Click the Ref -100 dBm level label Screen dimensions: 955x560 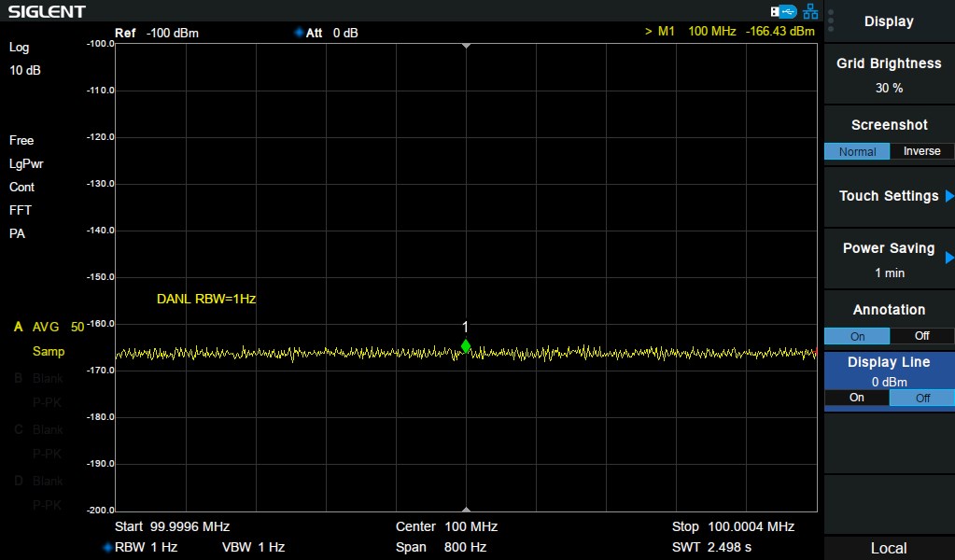[x=157, y=33]
